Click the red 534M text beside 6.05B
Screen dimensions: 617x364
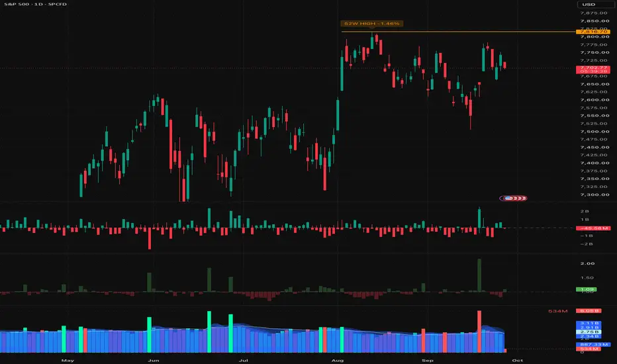(558, 311)
